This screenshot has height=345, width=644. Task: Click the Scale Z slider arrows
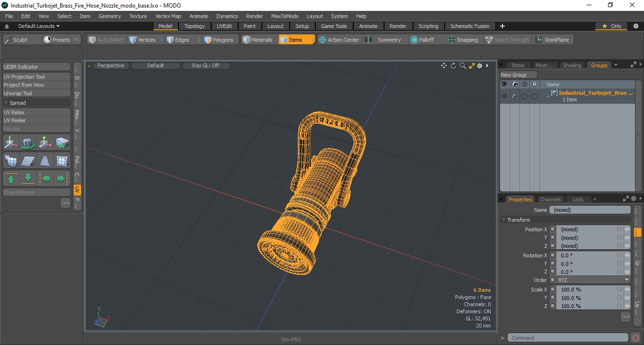(x=627, y=306)
